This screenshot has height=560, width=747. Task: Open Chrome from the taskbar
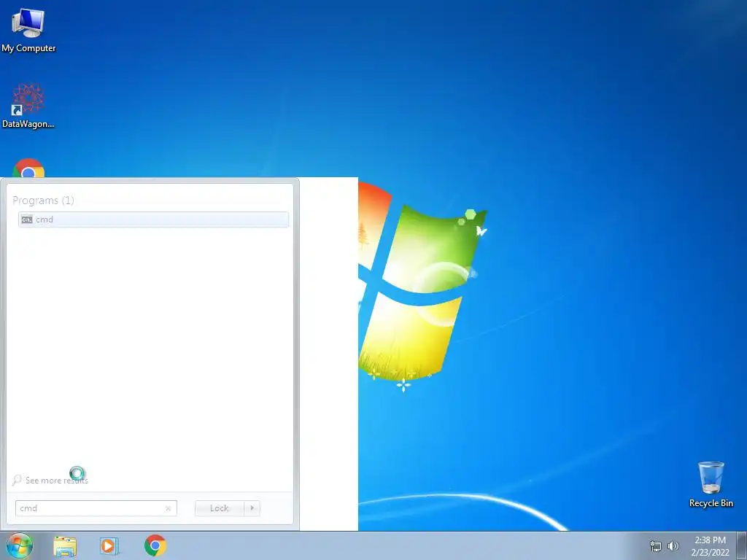[155, 545]
